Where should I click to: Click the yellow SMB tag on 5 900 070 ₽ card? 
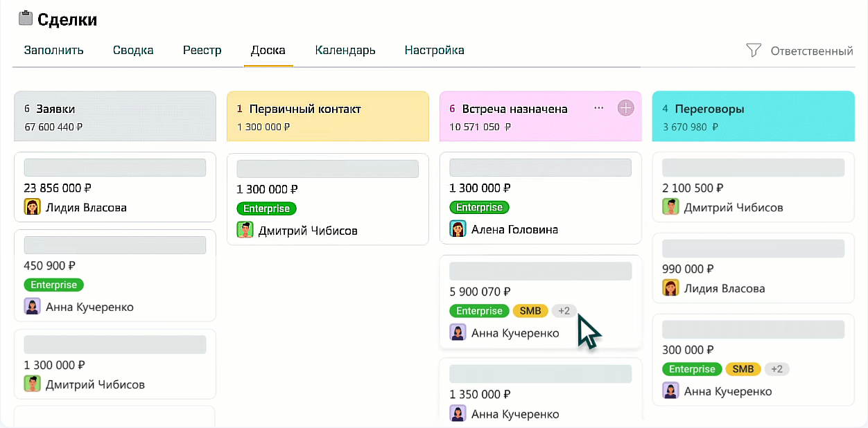(530, 311)
